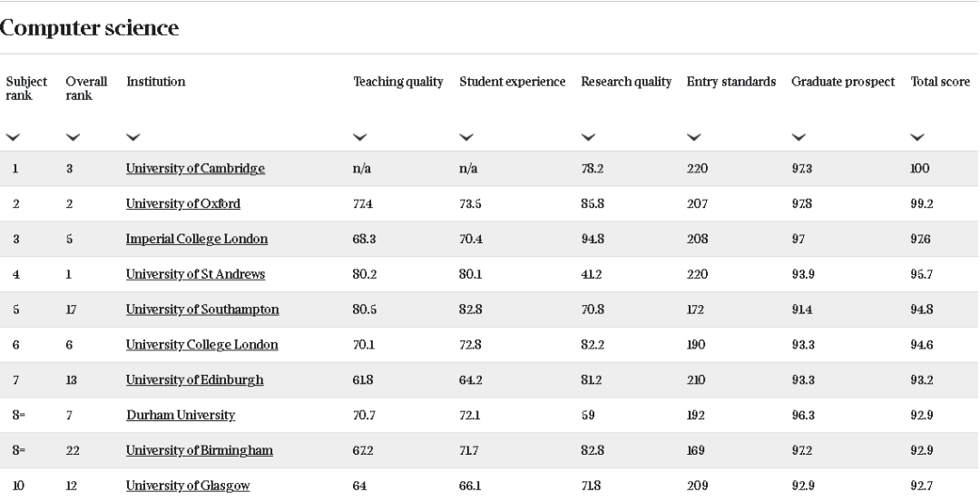Image resolution: width=980 pixels, height=502 pixels.
Task: Click the Entry standards sort chevron
Action: click(x=694, y=137)
